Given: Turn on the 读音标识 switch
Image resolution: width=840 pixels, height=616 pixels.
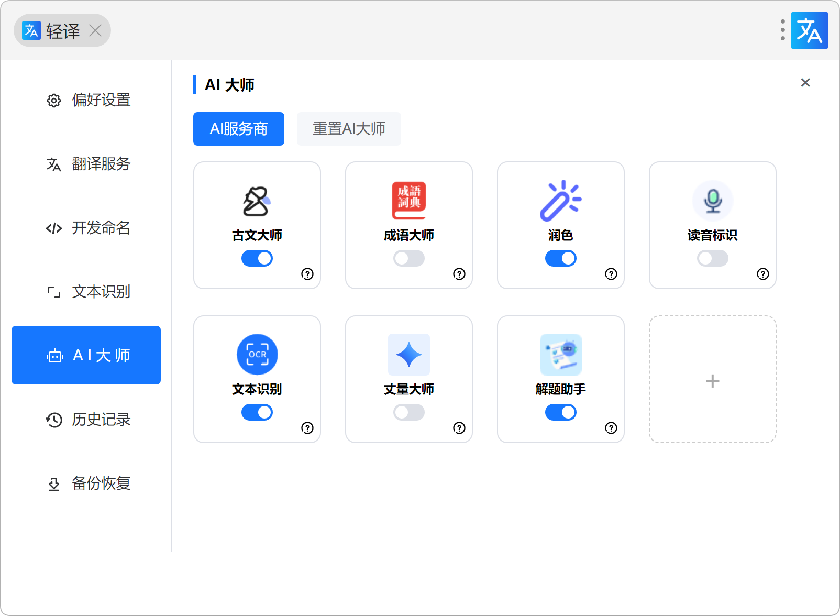Looking at the screenshot, I should click(x=713, y=258).
